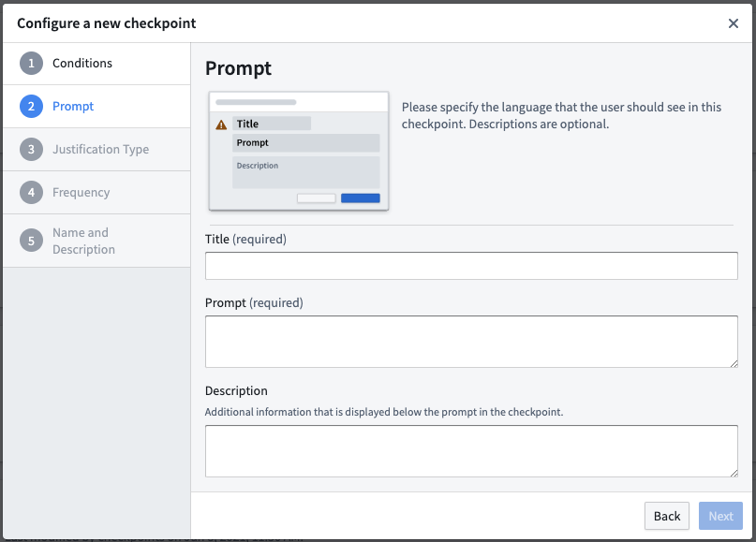Click the checkpoint preview illustration
This screenshot has width=756, height=542.
pos(299,151)
